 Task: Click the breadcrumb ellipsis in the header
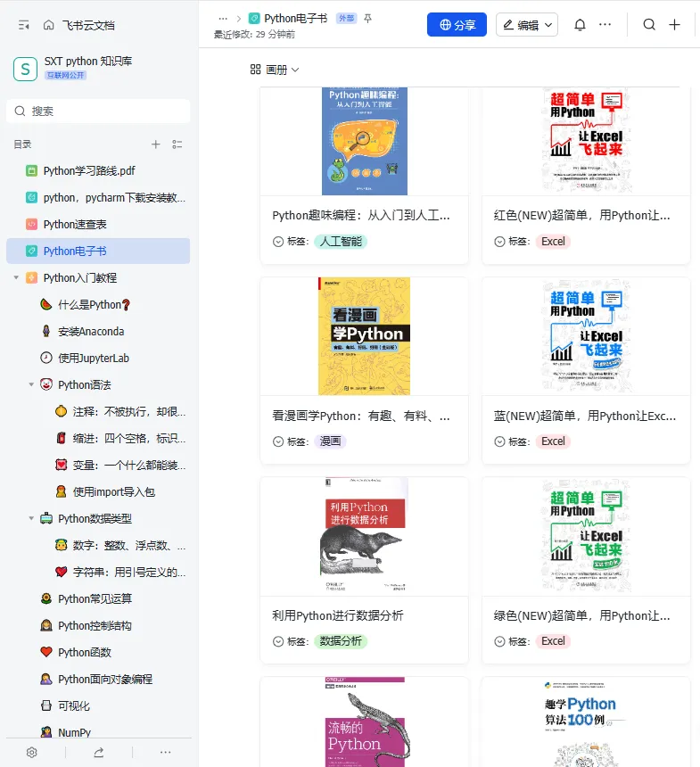tap(223, 19)
